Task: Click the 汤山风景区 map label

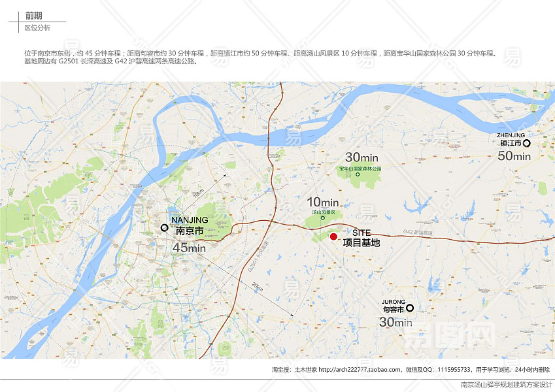Action: (x=324, y=212)
